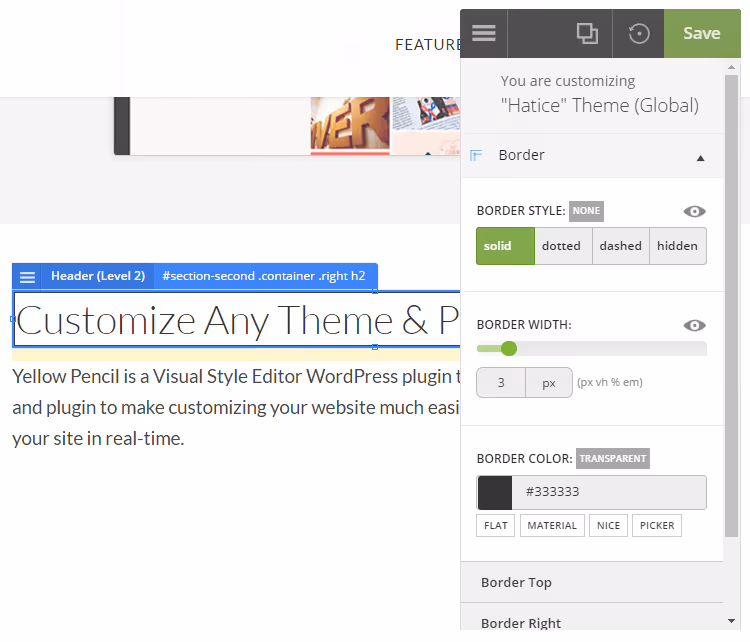The image size is (750, 642).
Task: Click the responsive mode overlapping squares icon
Action: (x=587, y=33)
